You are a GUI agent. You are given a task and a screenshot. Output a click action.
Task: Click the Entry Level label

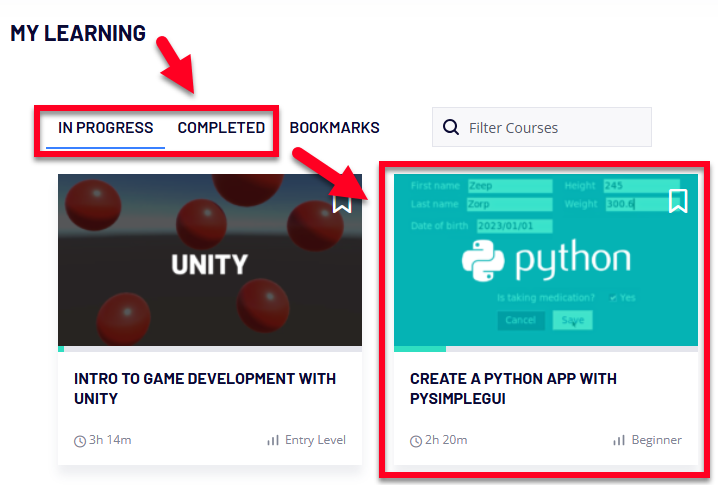[315, 440]
